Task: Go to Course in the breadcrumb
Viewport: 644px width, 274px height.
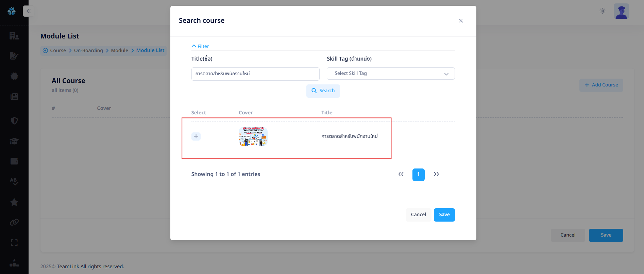Action: coord(58,50)
